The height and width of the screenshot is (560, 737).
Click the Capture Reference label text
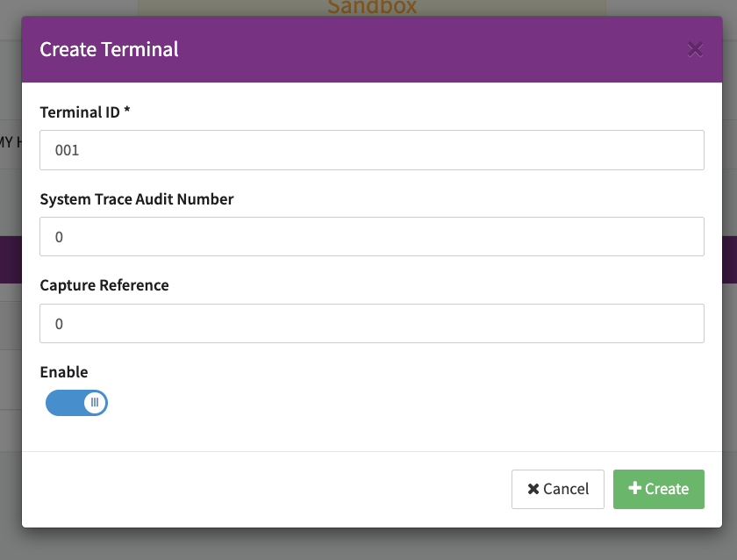[x=104, y=285]
